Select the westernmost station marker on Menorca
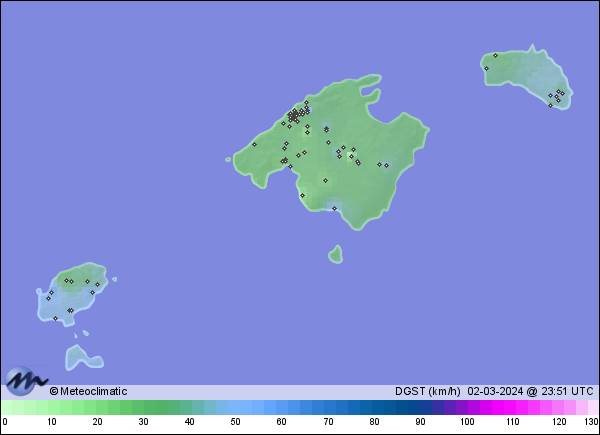The image size is (600, 435). (486, 68)
